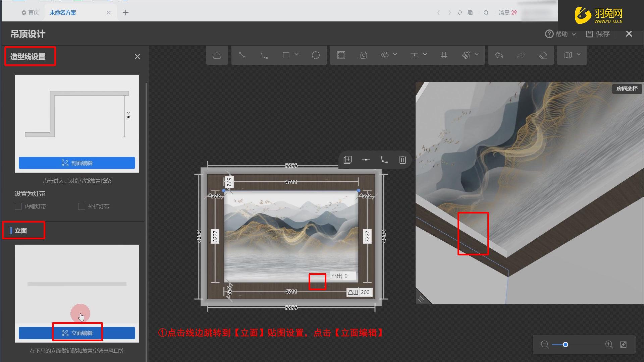This screenshot has width=644, height=362.
Task: Select the arc line drawing tool
Action: (x=264, y=55)
